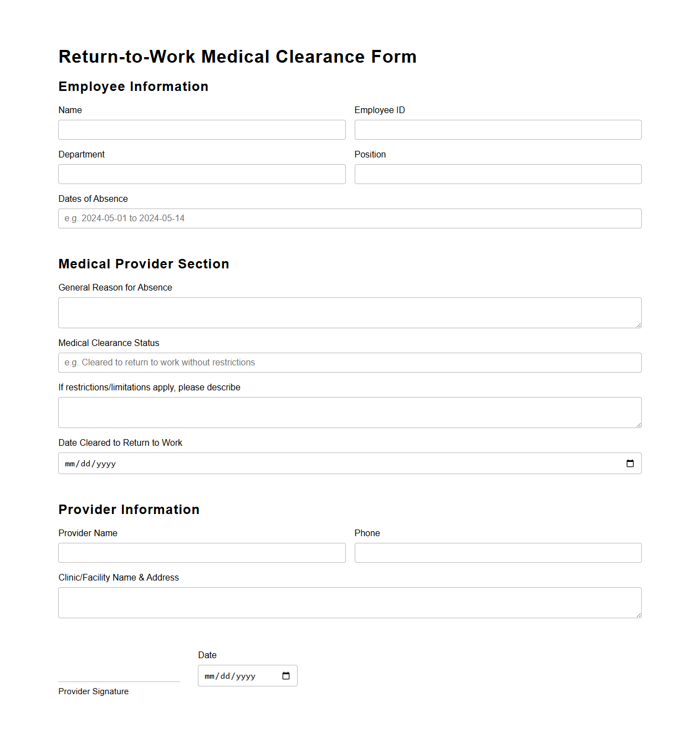
Task: Click the Dates of Absence field
Action: click(x=350, y=218)
